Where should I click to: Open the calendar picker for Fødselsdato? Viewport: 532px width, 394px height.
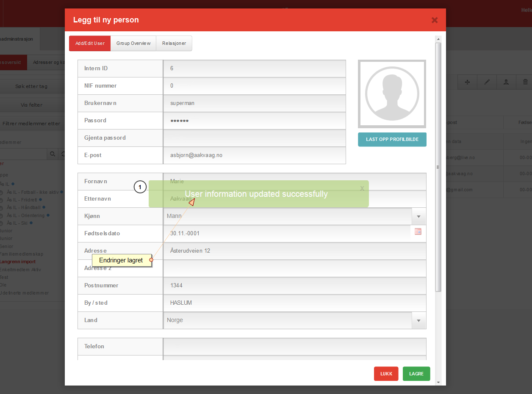coord(418,231)
